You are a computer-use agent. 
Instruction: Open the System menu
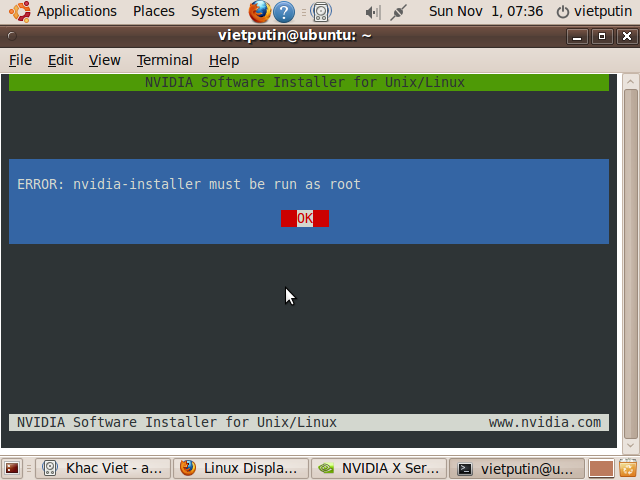tap(215, 11)
